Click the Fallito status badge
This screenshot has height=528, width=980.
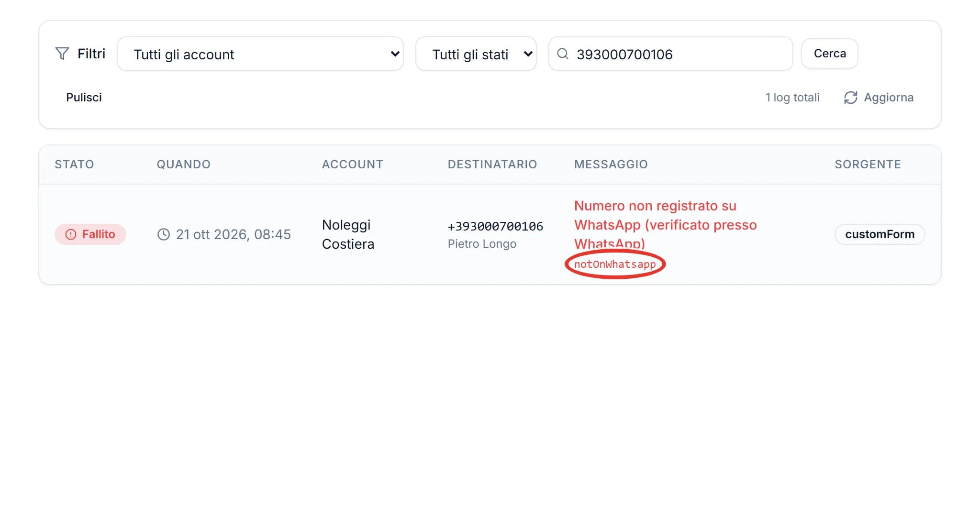click(x=90, y=234)
